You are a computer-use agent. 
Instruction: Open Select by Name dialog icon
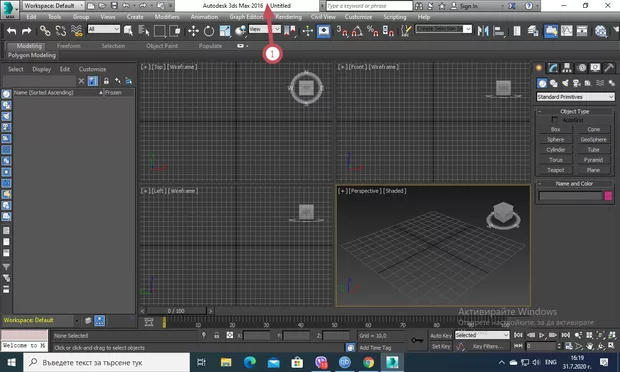144,31
